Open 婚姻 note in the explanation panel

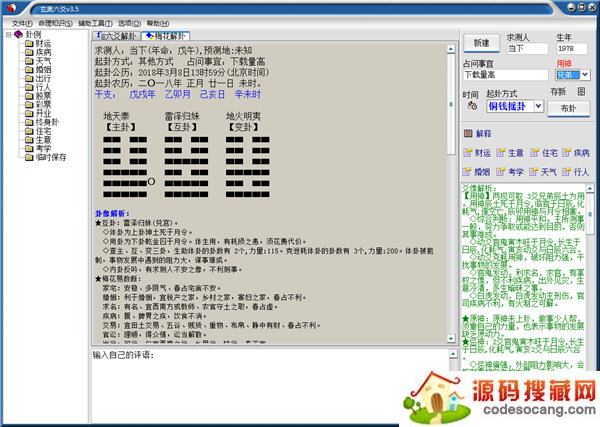[477, 172]
